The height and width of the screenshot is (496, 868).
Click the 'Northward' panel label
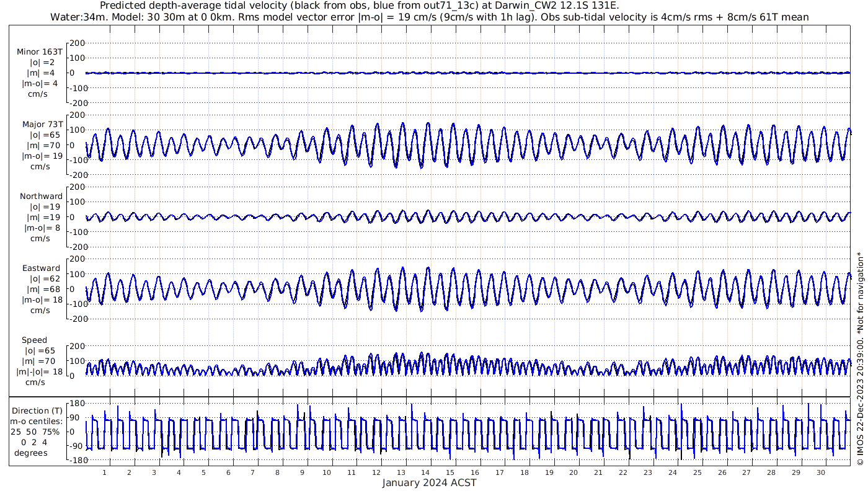coord(41,196)
